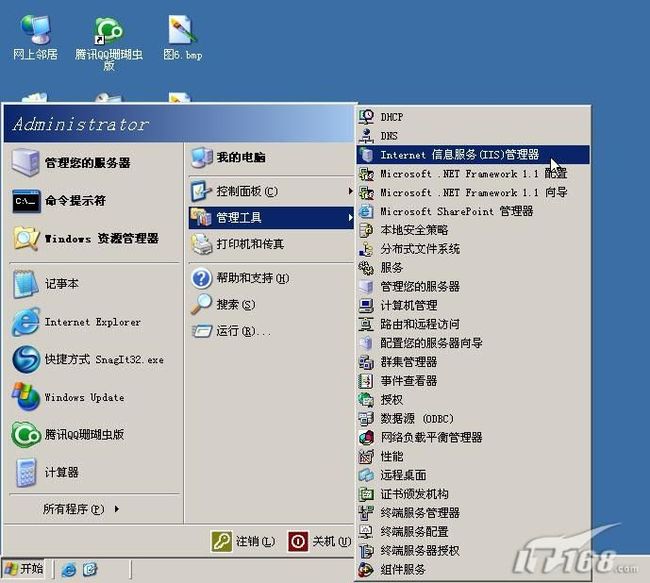The height and width of the screenshot is (583, 650).
Task: Open 运行(R)... dialog
Action: click(x=271, y=331)
